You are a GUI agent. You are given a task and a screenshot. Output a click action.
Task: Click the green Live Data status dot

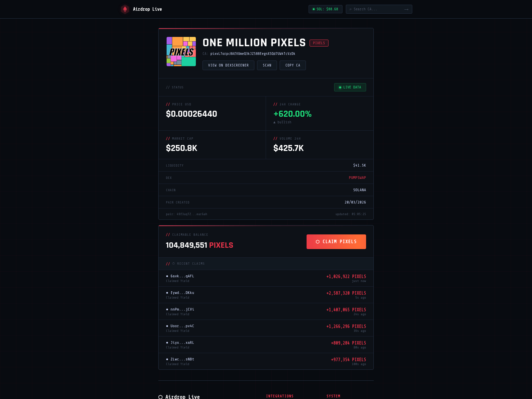point(340,87)
